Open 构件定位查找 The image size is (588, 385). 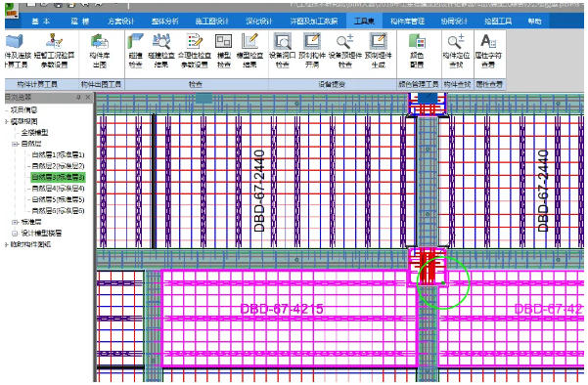[x=456, y=51]
